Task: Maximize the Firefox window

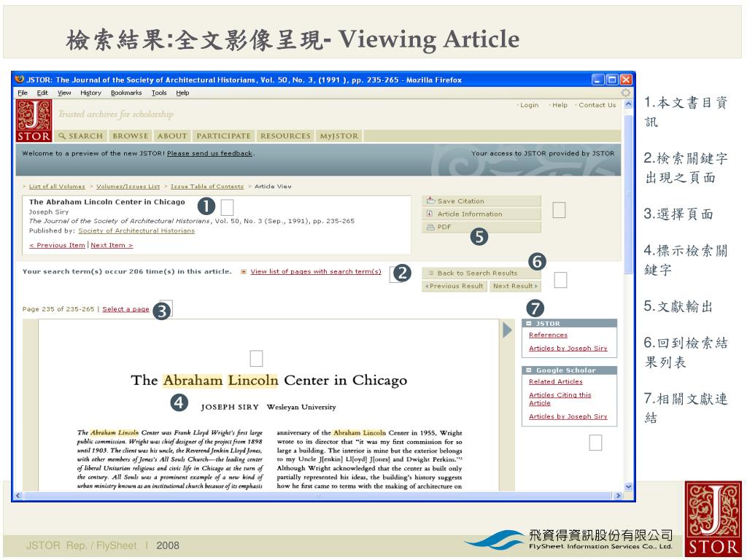Action: click(x=612, y=79)
